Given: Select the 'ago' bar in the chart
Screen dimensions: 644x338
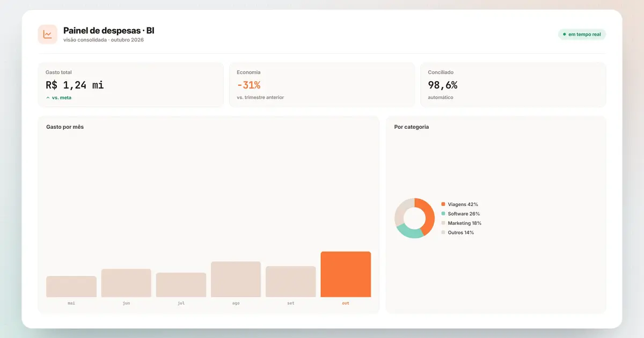Looking at the screenshot, I should (236, 280).
